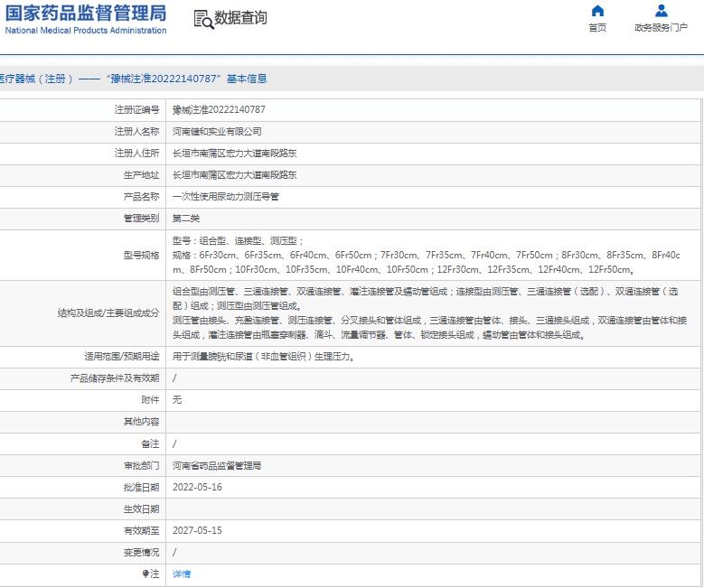Click the 注册证编号 row label

point(137,109)
